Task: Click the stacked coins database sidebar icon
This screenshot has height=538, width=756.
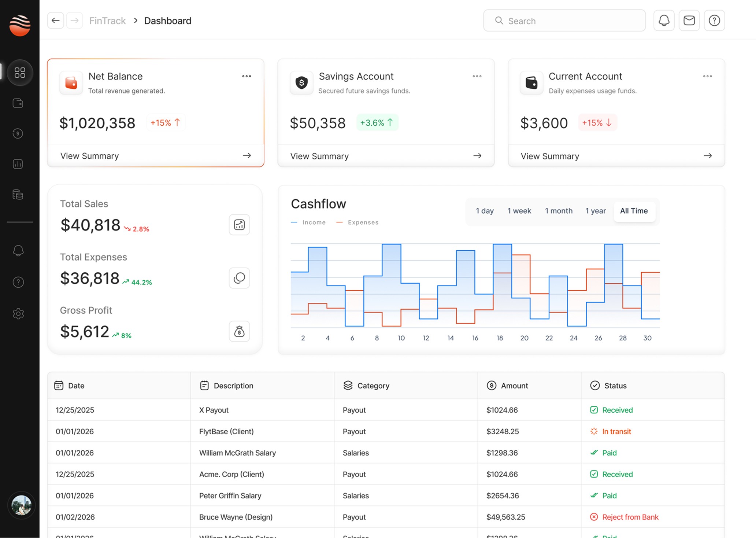Action: [18, 195]
